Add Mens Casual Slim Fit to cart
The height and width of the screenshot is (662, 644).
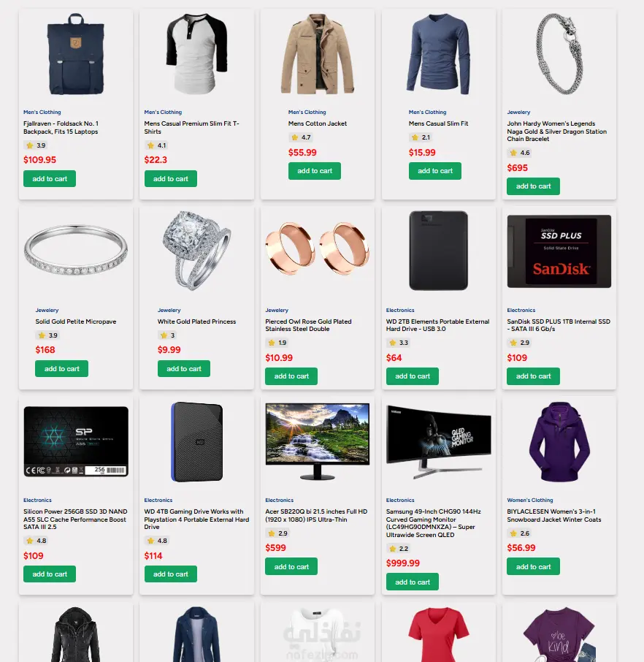(x=435, y=171)
